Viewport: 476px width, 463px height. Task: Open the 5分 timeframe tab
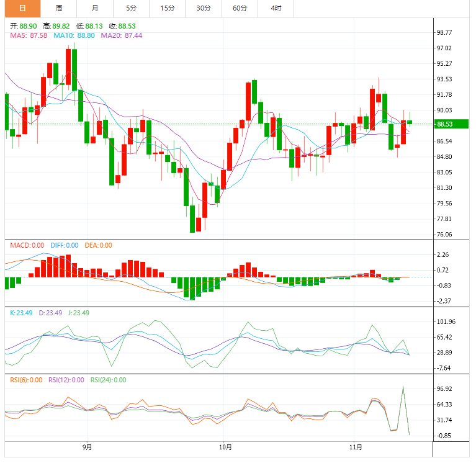[131, 8]
